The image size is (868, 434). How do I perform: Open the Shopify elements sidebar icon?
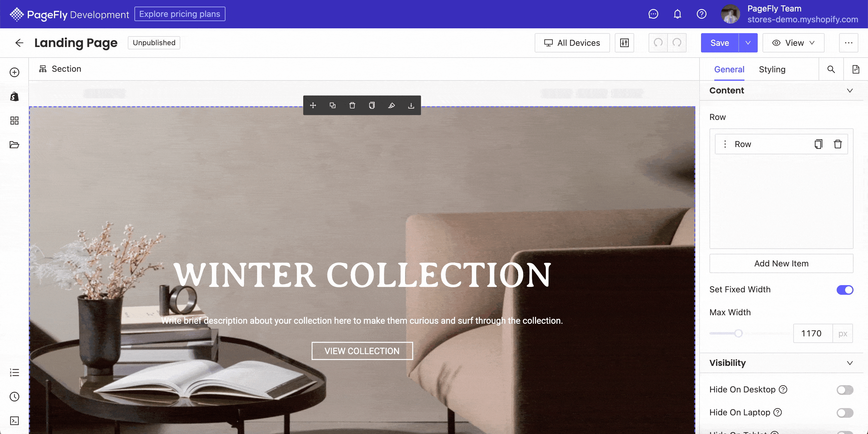pyautogui.click(x=14, y=97)
